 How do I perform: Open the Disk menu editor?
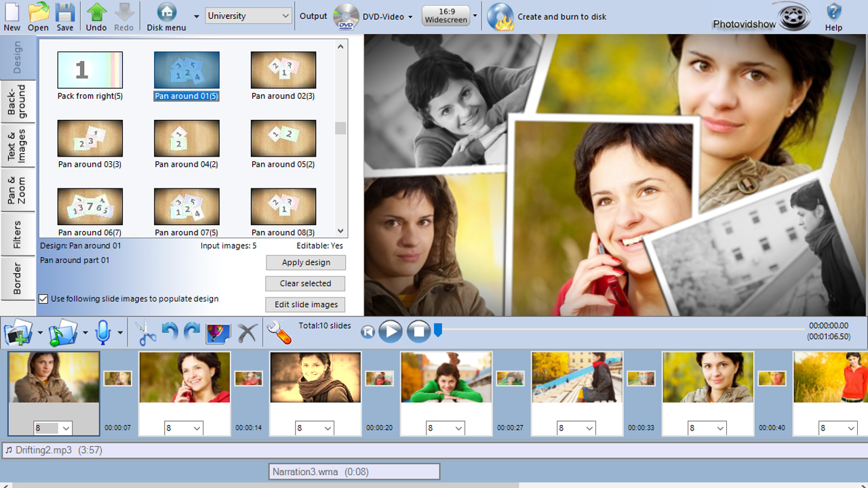click(x=165, y=15)
